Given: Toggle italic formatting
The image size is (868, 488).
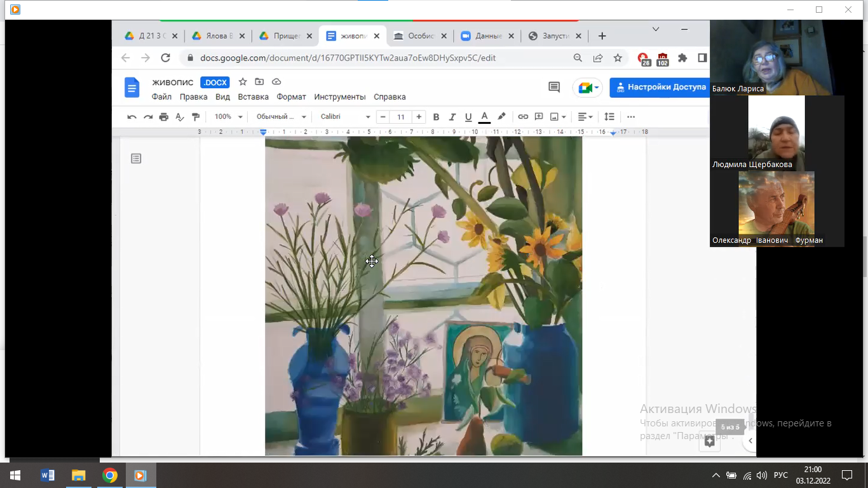Looking at the screenshot, I should (452, 117).
